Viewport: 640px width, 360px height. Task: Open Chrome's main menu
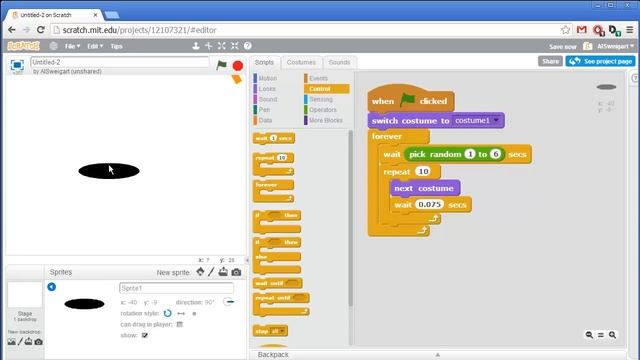pos(630,30)
